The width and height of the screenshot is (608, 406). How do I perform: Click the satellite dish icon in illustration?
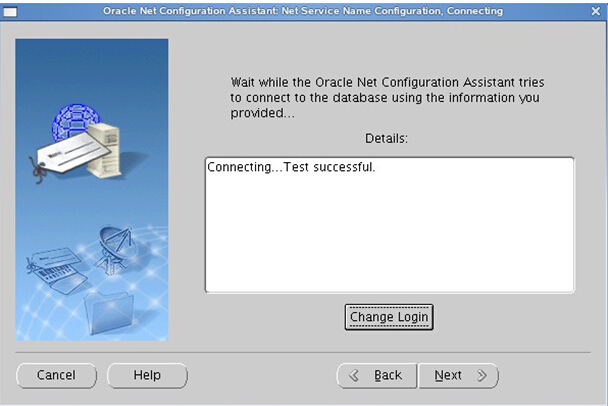coord(115,246)
